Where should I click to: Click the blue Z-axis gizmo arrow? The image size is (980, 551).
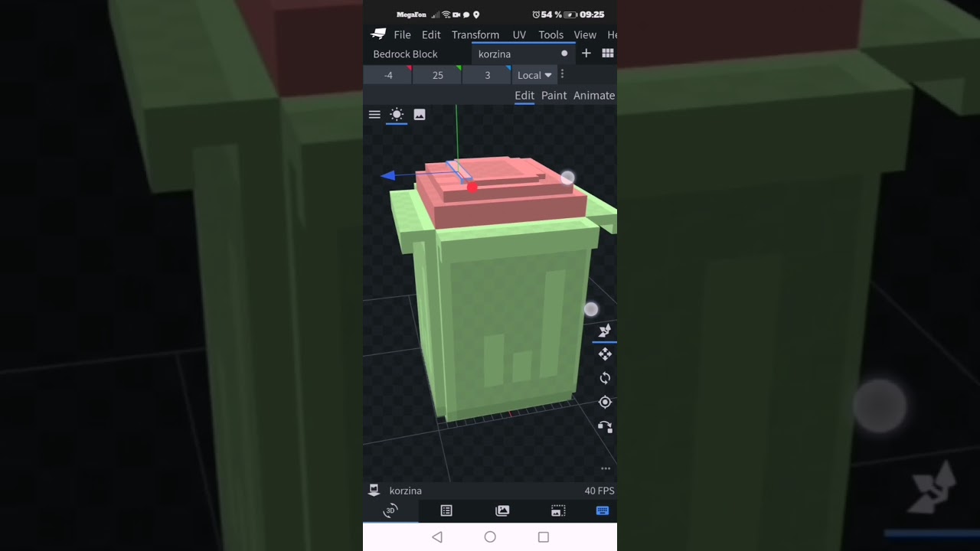(x=388, y=176)
